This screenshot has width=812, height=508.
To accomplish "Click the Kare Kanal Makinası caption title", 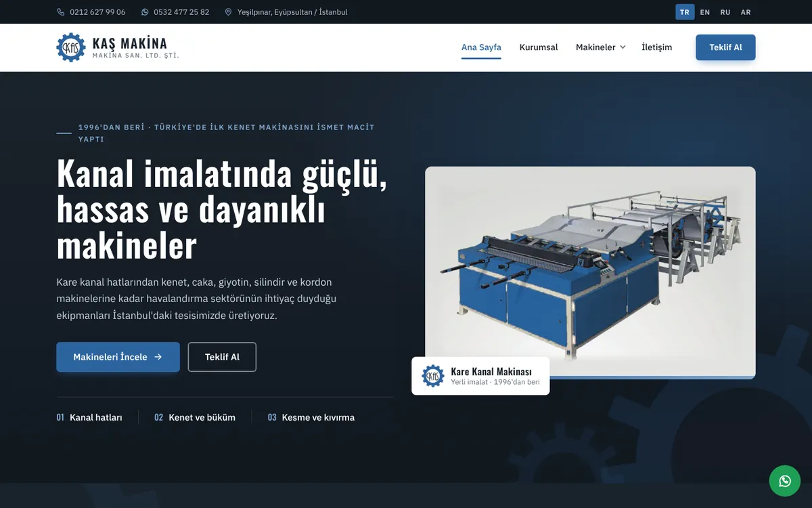I will coord(491,372).
